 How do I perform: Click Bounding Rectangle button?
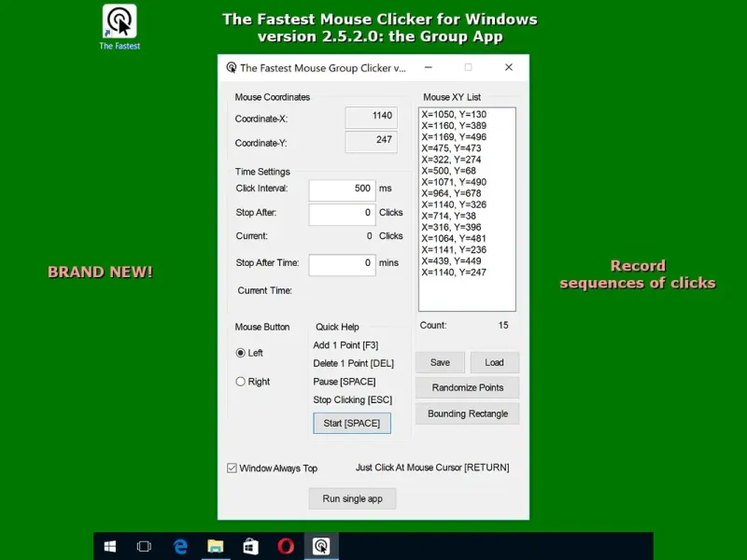pos(468,413)
